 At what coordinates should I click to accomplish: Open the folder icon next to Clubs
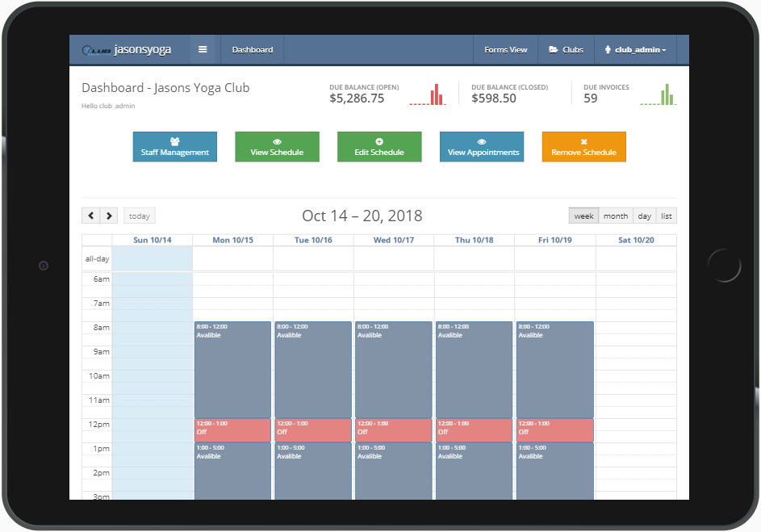[554, 49]
